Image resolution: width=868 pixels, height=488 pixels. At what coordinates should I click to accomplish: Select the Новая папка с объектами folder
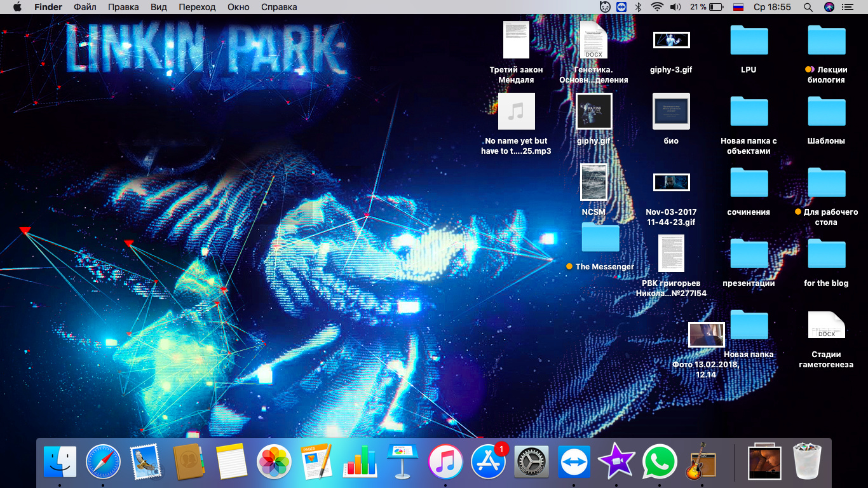[749, 111]
